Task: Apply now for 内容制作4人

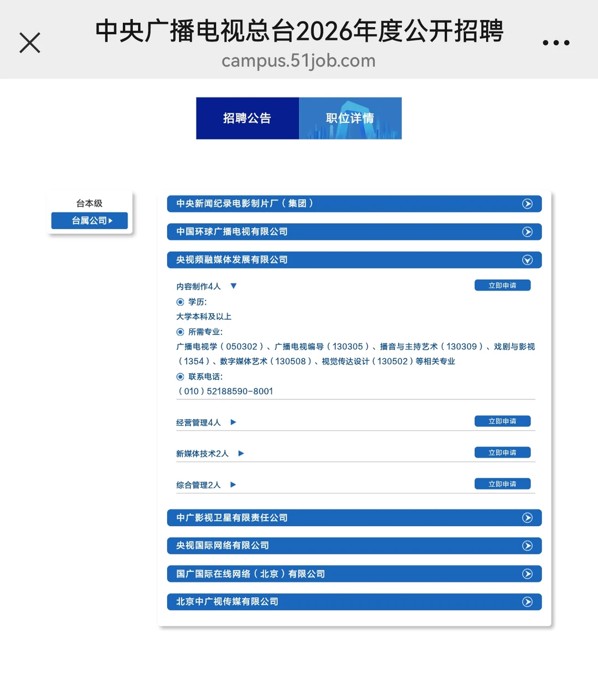Action: (x=502, y=285)
